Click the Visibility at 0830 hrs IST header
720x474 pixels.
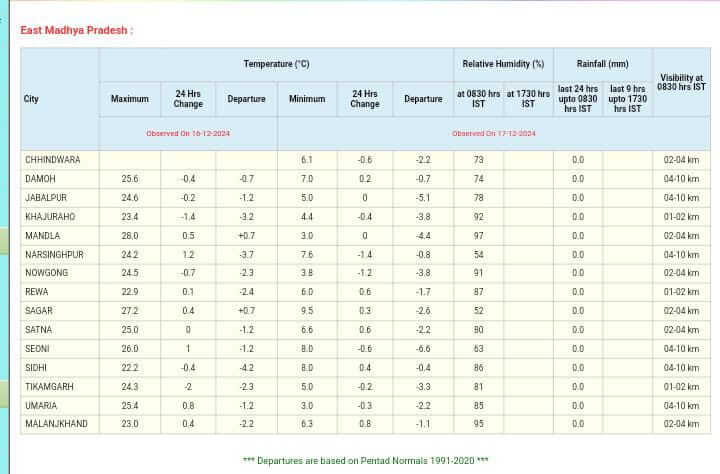pos(681,82)
